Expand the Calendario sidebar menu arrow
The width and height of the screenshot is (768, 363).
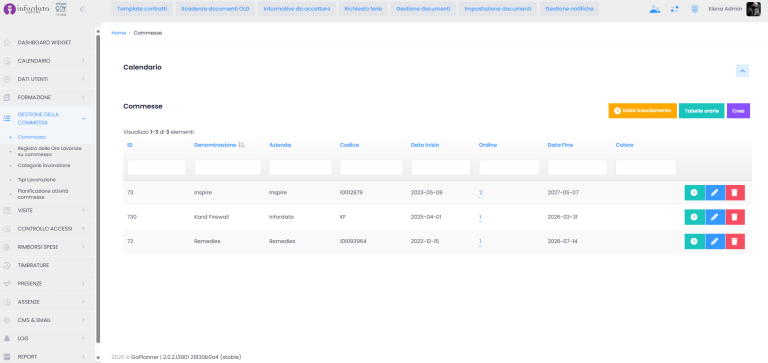point(84,61)
